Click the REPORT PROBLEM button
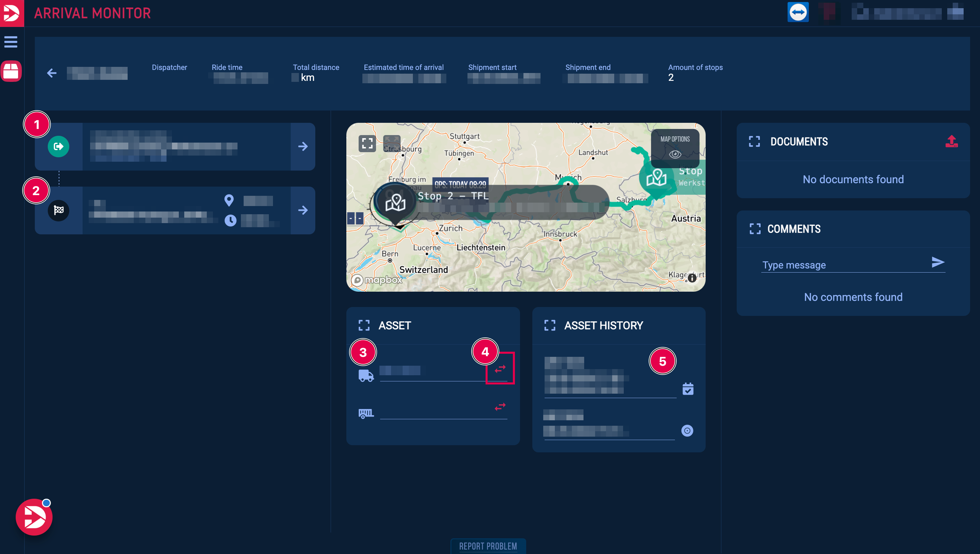980x554 pixels. pos(488,546)
